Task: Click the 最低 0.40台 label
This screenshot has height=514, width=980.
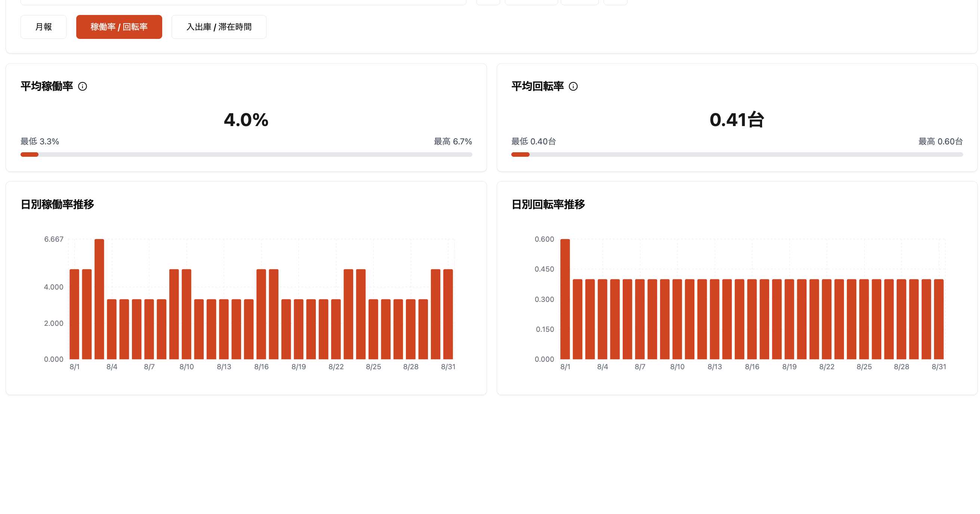Action: click(x=533, y=142)
